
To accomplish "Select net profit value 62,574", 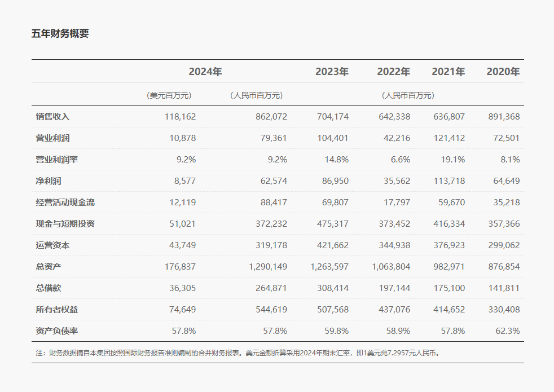I will 274,181.
